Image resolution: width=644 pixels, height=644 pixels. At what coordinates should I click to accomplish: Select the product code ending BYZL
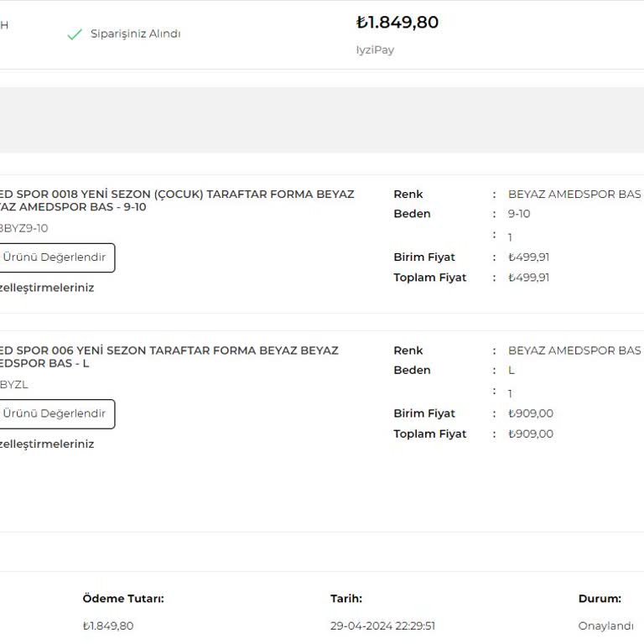click(14, 385)
